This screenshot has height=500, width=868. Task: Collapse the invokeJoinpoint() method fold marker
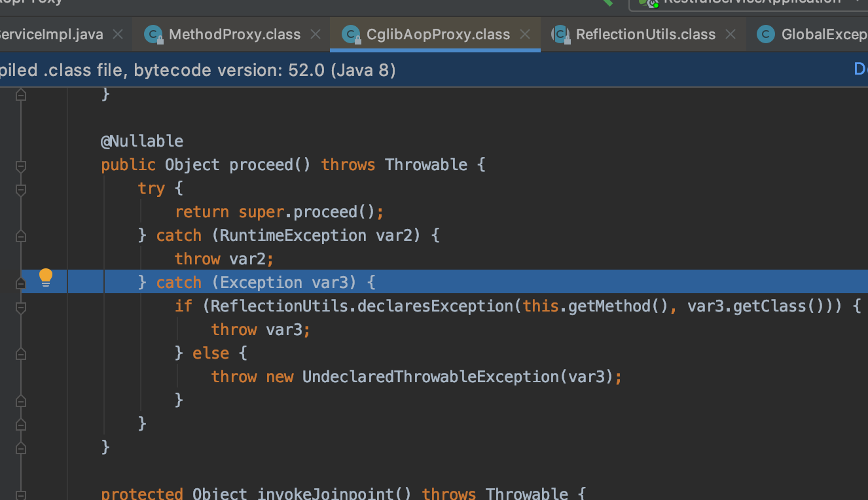(21, 495)
